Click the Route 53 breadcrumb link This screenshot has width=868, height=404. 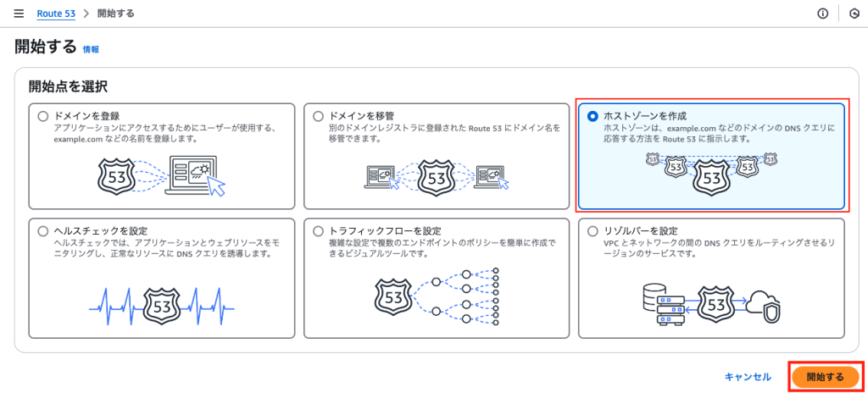(56, 14)
